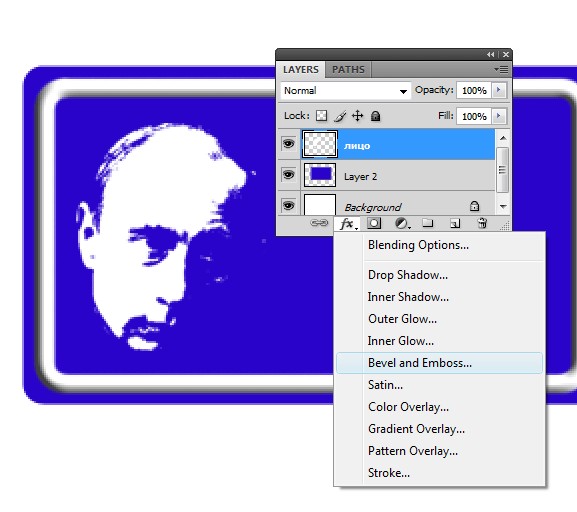The image size is (577, 512).
Task: Select the Layers tab
Action: (301, 70)
